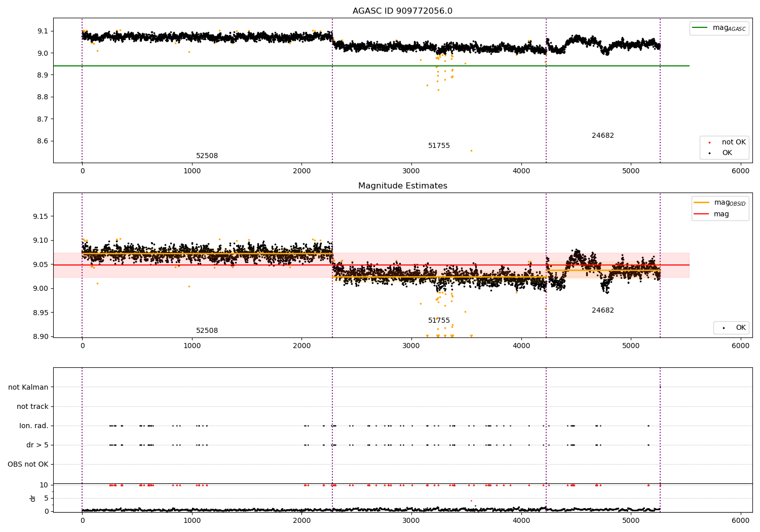The image size is (760, 532).
Task: Click the green line sample in top legend
Action: [x=700, y=28]
